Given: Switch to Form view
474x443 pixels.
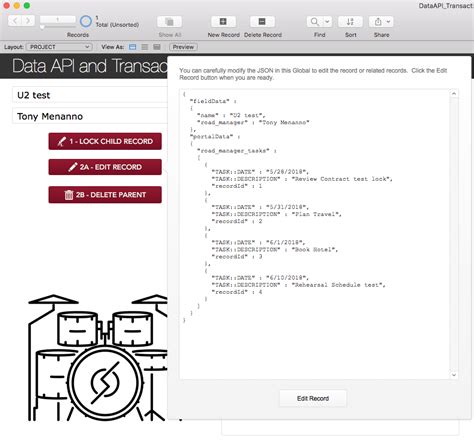Looking at the screenshot, I should click(x=133, y=47).
